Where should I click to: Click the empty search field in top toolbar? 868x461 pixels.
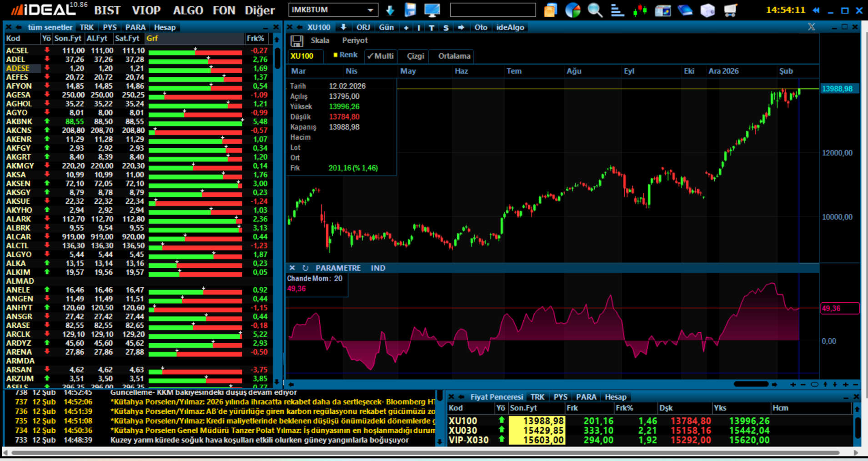(492, 10)
